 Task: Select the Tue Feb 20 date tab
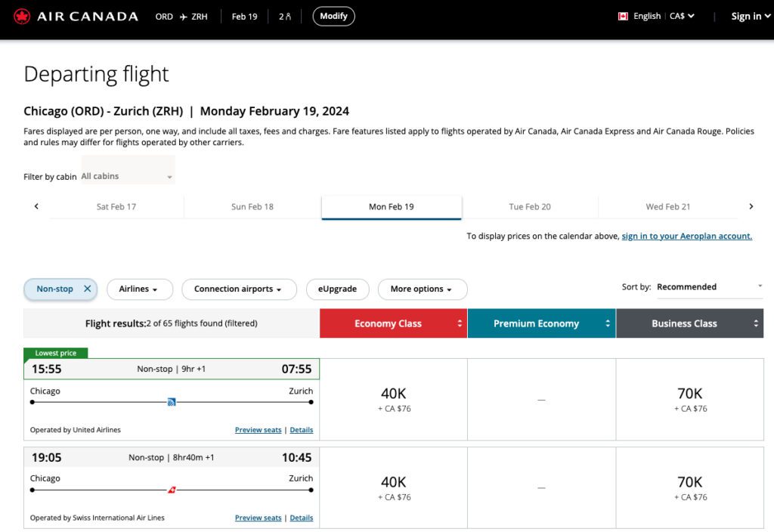click(530, 206)
